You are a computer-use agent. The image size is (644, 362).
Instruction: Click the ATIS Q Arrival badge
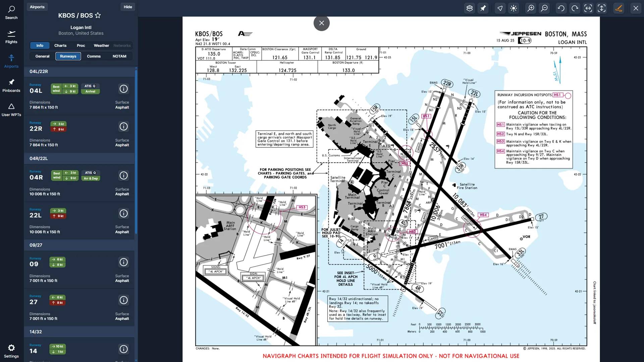tap(90, 89)
